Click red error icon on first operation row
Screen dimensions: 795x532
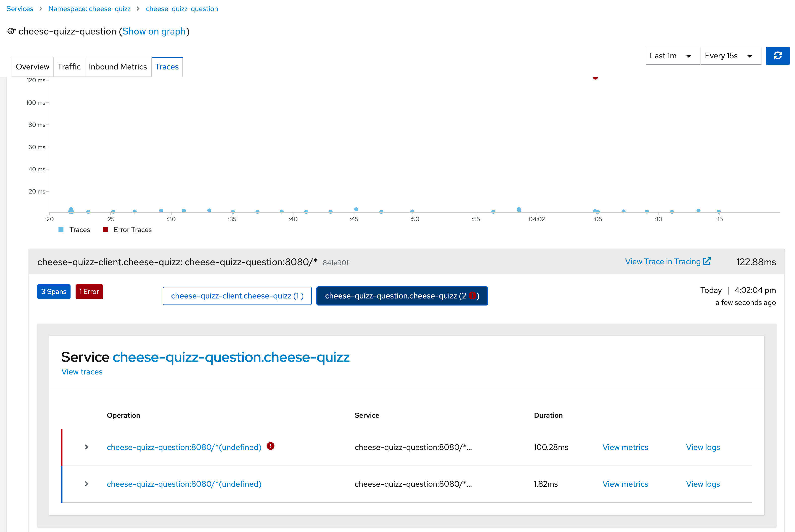click(x=270, y=446)
